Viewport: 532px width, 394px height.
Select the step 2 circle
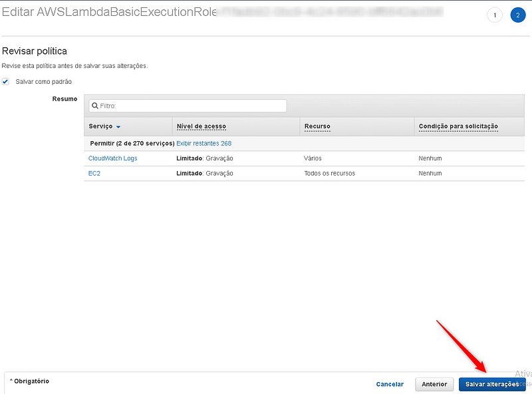(x=518, y=15)
